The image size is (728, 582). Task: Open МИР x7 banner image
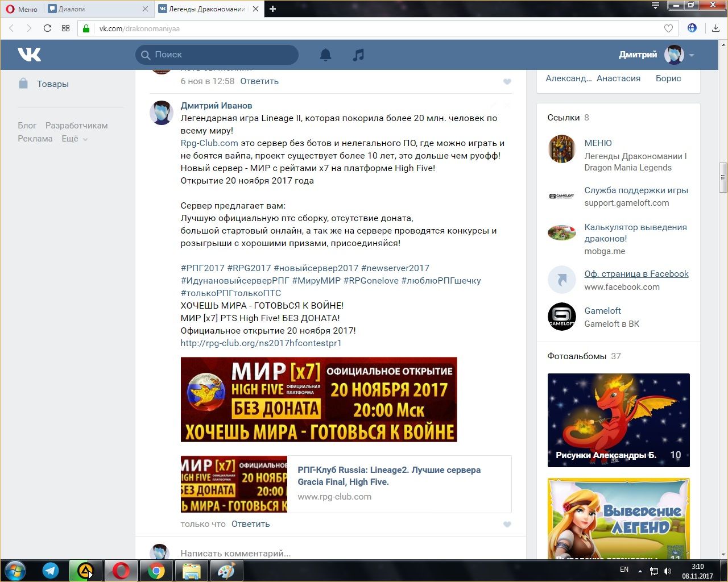tap(318, 400)
